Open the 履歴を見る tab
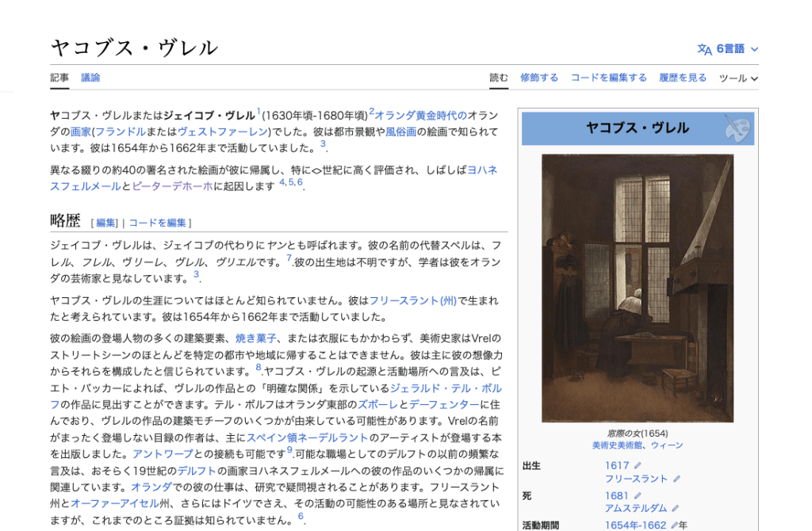 (682, 78)
